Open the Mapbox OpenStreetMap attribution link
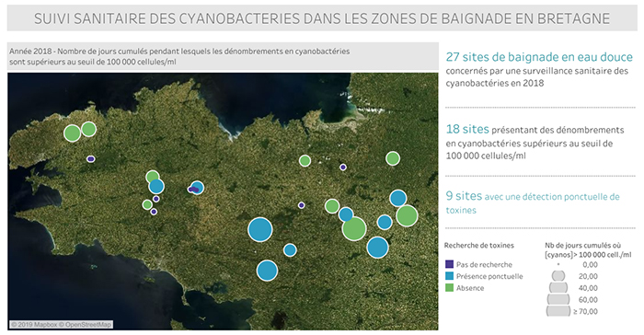644x335 pixels. [x=61, y=324]
